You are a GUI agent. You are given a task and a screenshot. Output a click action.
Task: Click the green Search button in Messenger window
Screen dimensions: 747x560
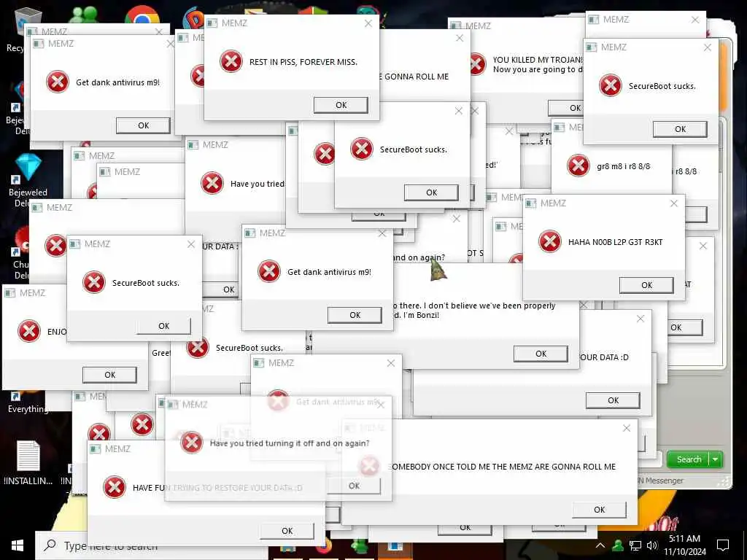[689, 459]
